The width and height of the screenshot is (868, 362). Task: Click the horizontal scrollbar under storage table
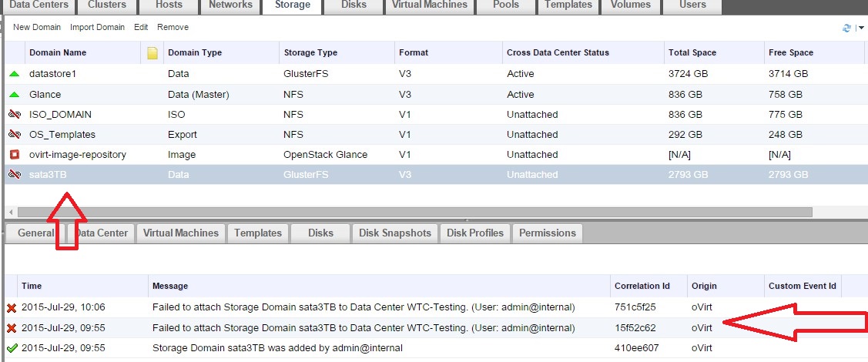[414, 212]
